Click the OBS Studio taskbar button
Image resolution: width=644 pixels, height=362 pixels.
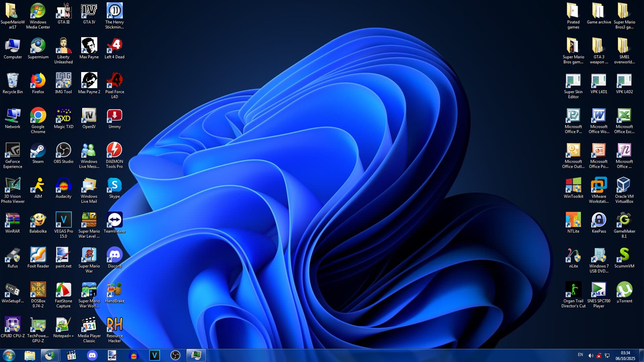[175, 355]
